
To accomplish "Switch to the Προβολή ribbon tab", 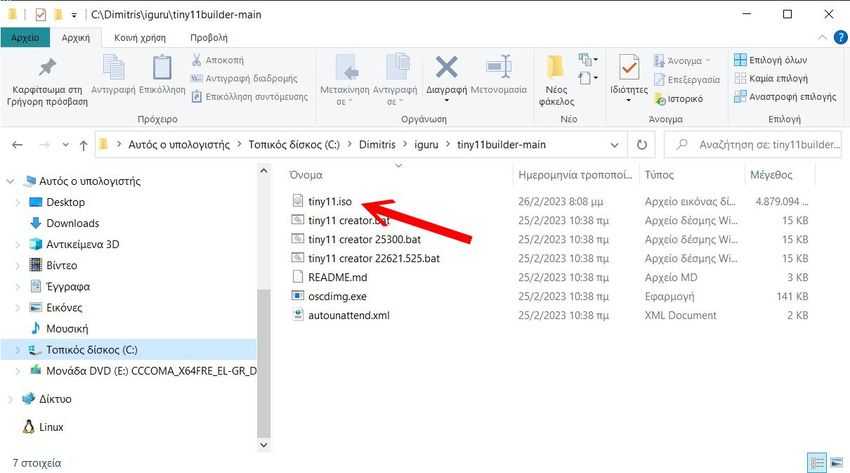I will pos(209,37).
